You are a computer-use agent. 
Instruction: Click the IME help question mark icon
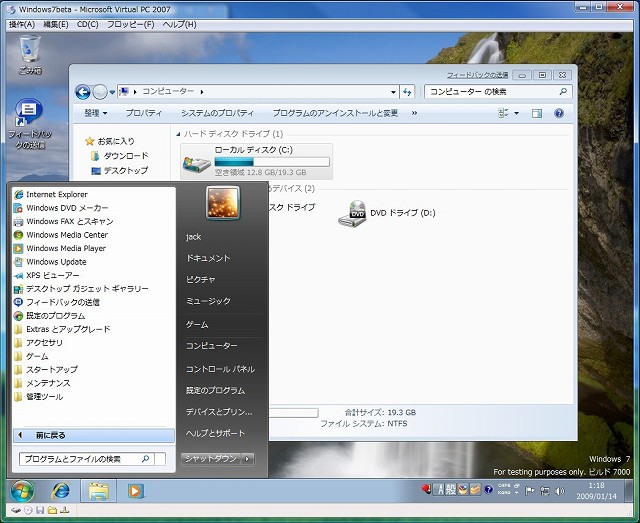coord(489,489)
